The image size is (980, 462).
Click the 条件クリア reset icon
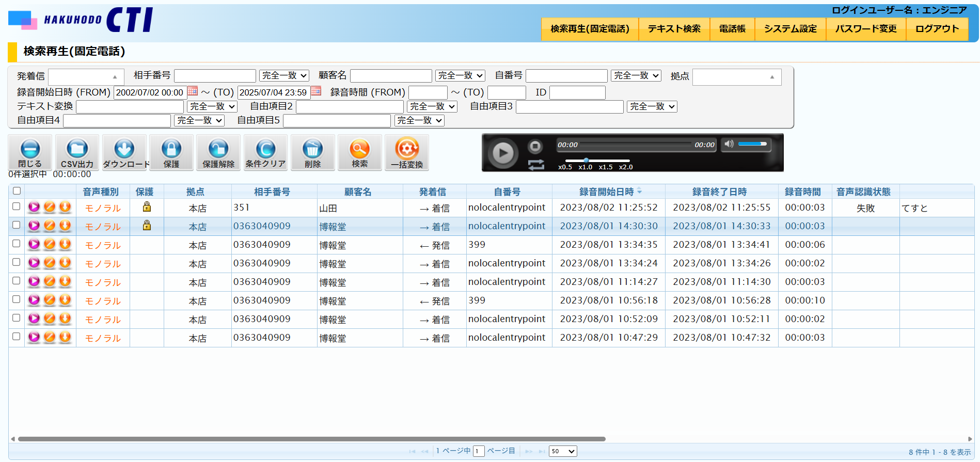click(x=265, y=150)
